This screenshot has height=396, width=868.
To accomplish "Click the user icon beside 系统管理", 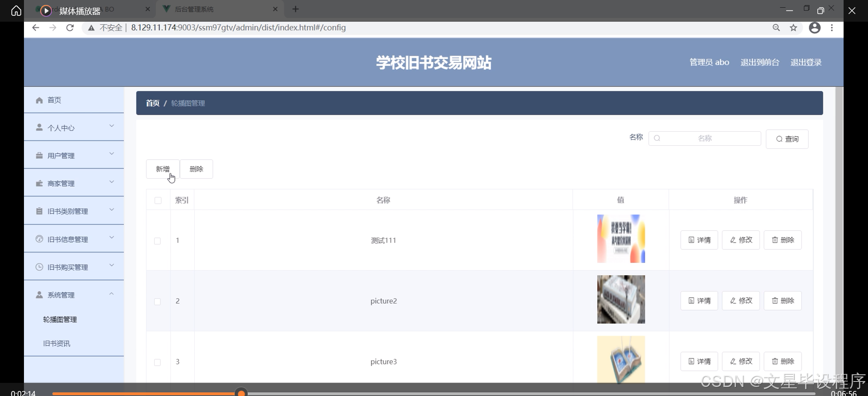I will [x=39, y=295].
